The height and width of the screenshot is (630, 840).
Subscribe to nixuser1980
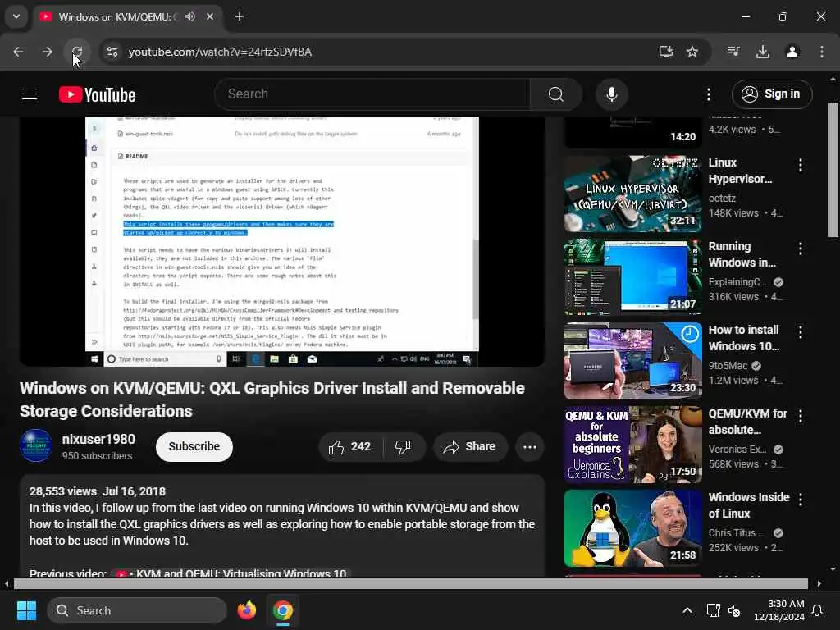[x=194, y=446]
